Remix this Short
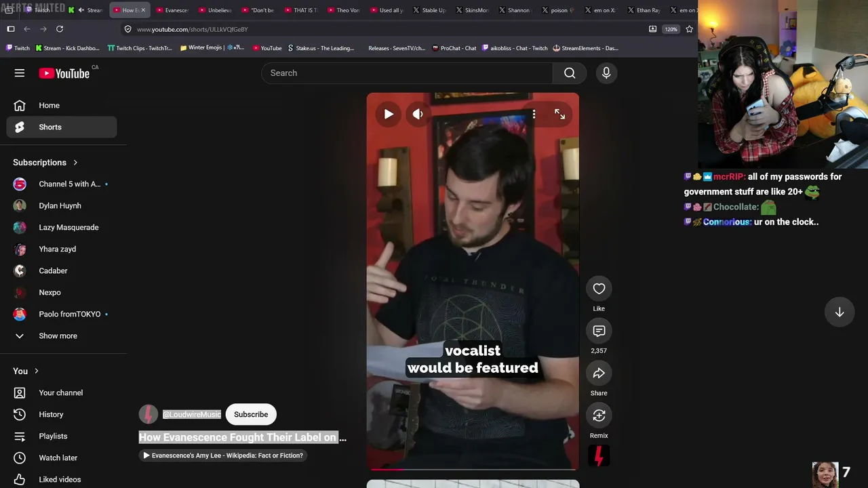The image size is (868, 488). click(x=599, y=415)
